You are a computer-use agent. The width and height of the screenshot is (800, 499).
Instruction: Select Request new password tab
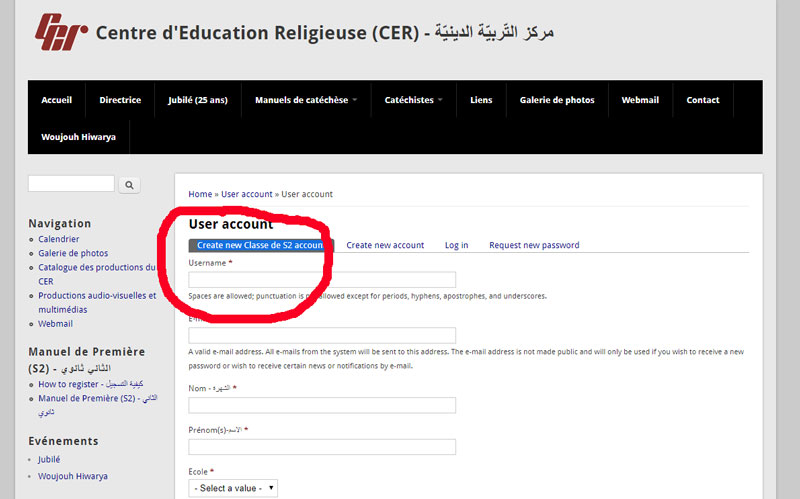(x=534, y=245)
